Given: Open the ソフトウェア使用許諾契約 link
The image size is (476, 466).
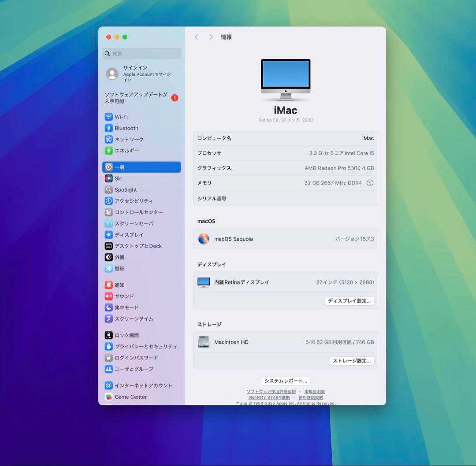Looking at the screenshot, I should 271,392.
